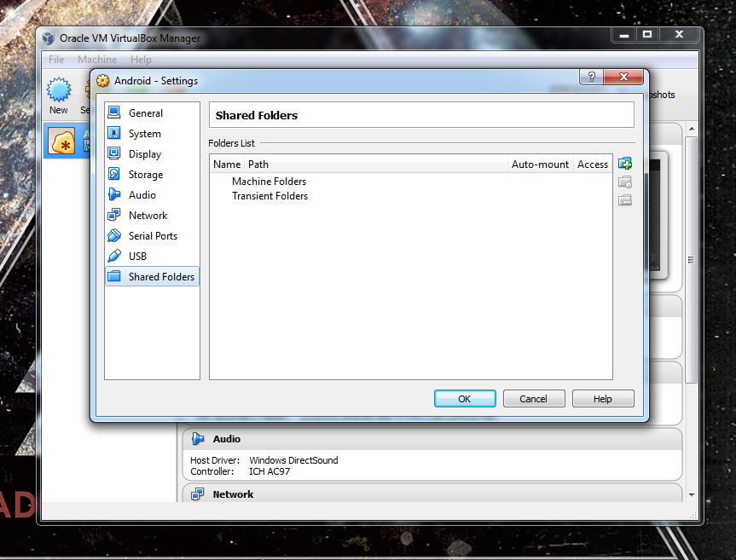Close the Android Settings dialog
Image resolution: width=736 pixels, height=560 pixels.
point(623,77)
